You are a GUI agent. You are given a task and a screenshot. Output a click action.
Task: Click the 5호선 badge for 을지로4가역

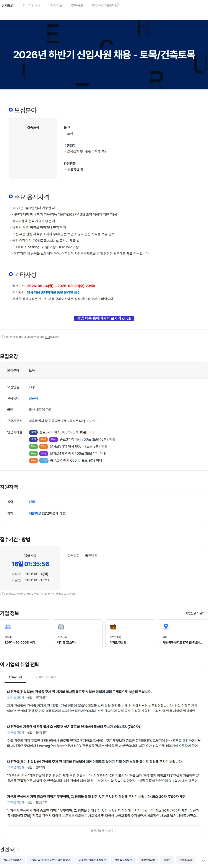(x=43, y=453)
